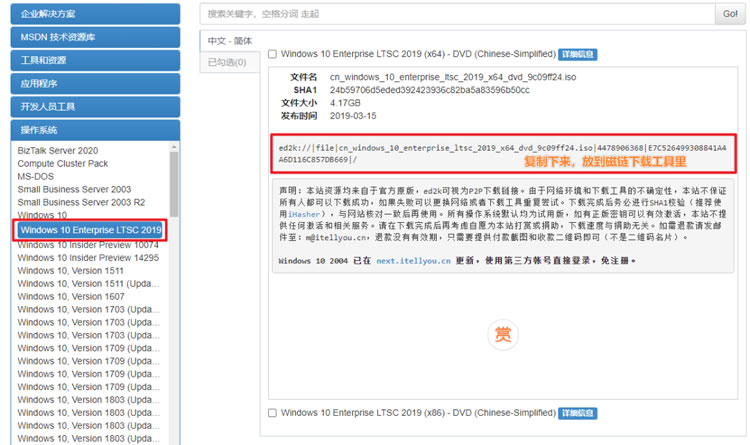This screenshot has height=445, width=750.
Task: Select Windows 10 Enterprise LTSC 2019
Action: coord(91,230)
